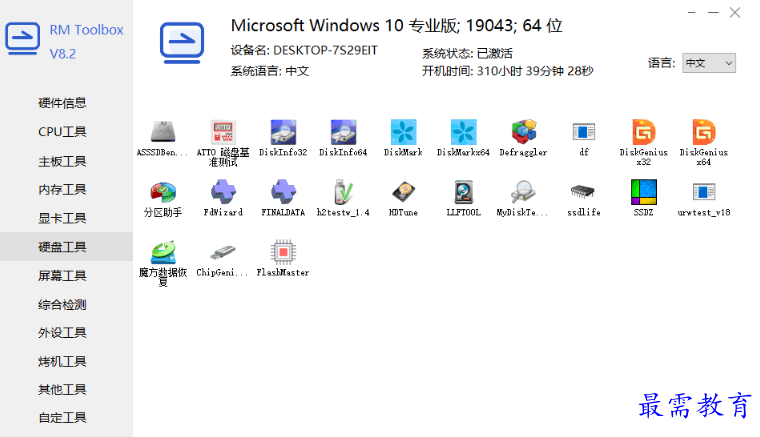Click the large toolbox logo beside system info
760x437 pixels.
[x=182, y=43]
